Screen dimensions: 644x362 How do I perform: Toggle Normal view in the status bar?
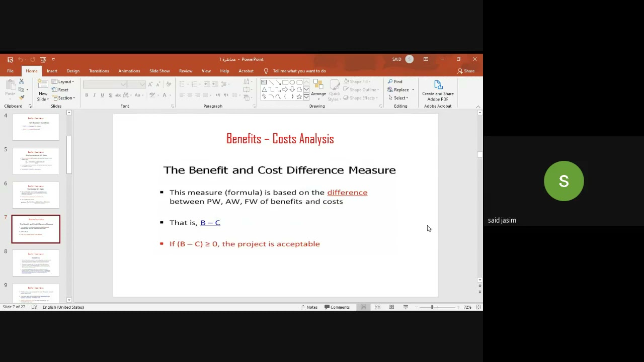coord(363,307)
